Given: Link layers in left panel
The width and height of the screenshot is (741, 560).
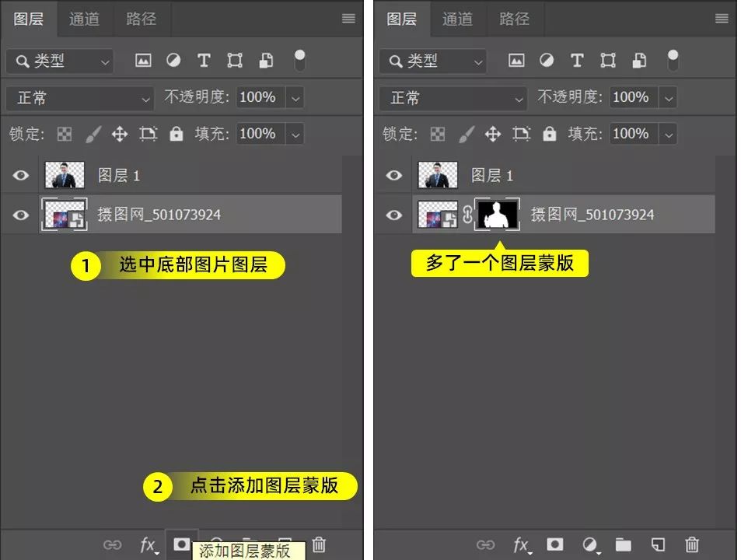Looking at the screenshot, I should pos(113,545).
